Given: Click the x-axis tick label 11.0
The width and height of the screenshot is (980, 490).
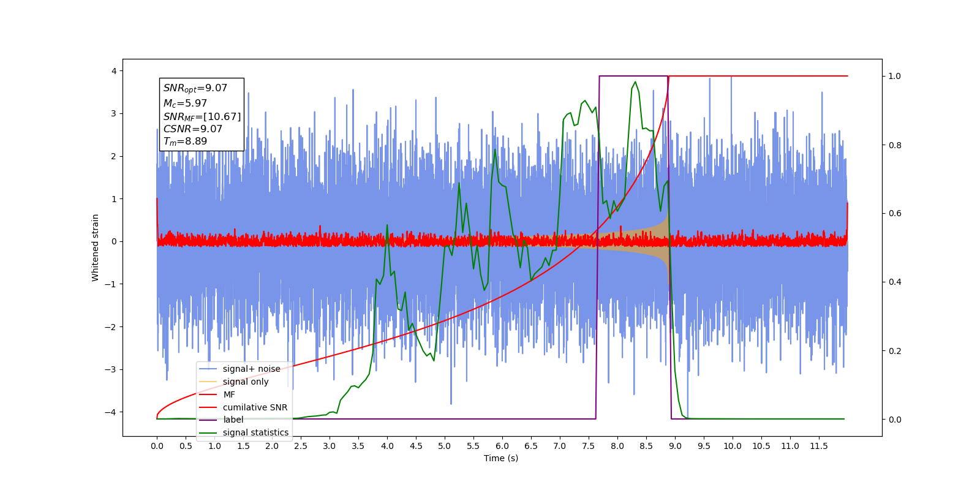Looking at the screenshot, I should click(x=790, y=446).
